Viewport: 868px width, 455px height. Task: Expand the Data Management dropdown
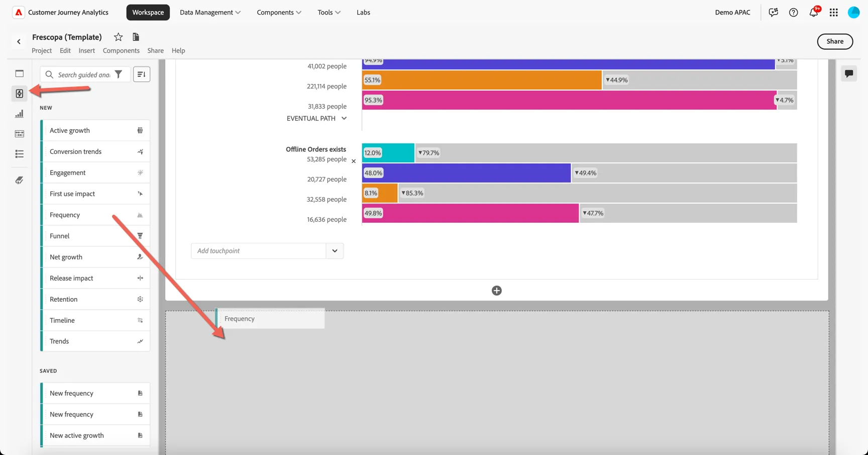click(x=210, y=13)
